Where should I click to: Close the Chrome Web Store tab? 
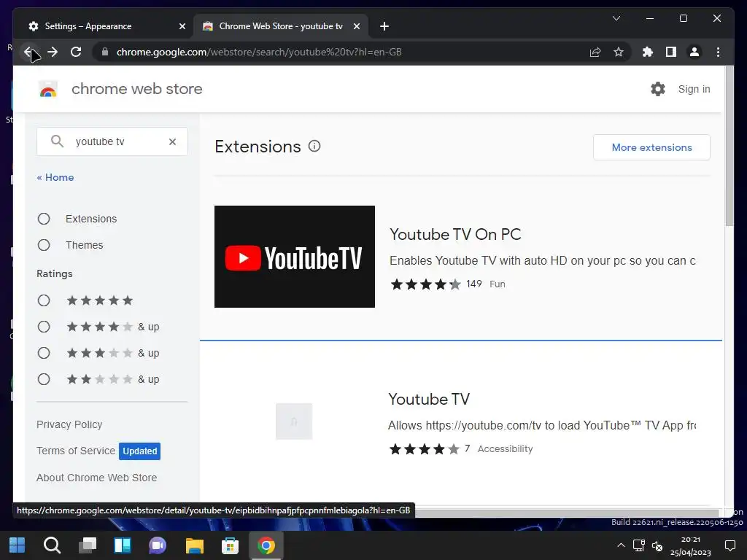click(356, 26)
